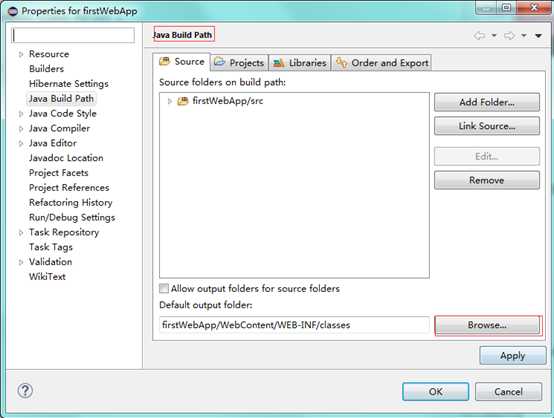Image resolution: width=554 pixels, height=418 pixels.
Task: Select Java Compiler tree item
Action: tap(59, 128)
